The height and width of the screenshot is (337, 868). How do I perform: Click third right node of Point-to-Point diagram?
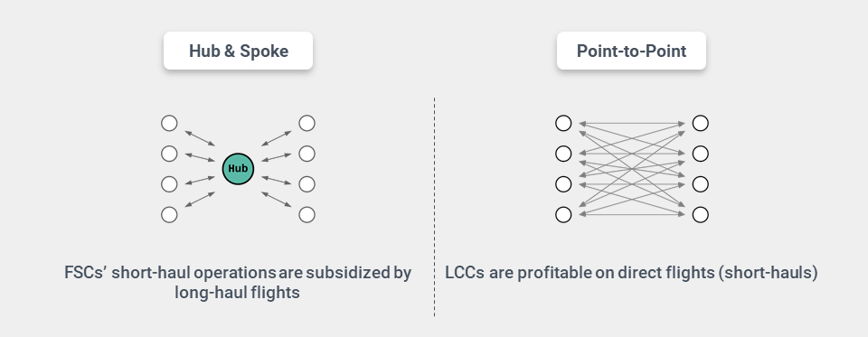(x=700, y=183)
